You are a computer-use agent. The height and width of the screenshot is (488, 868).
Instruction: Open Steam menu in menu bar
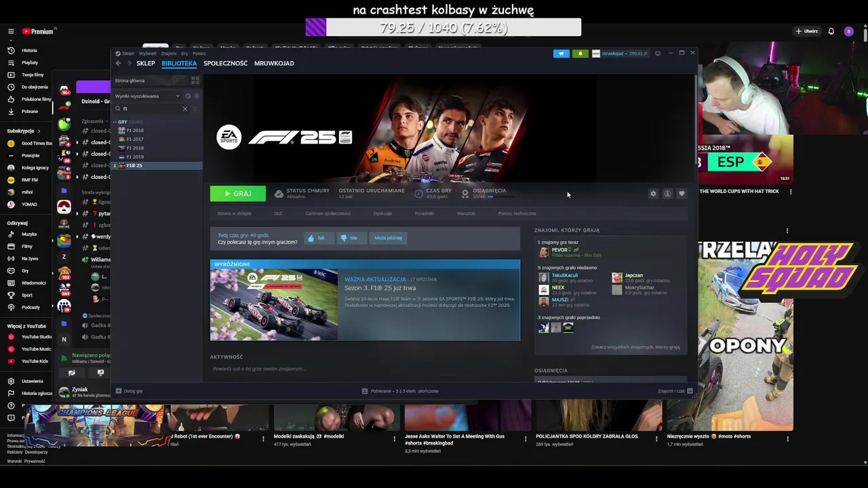point(128,54)
